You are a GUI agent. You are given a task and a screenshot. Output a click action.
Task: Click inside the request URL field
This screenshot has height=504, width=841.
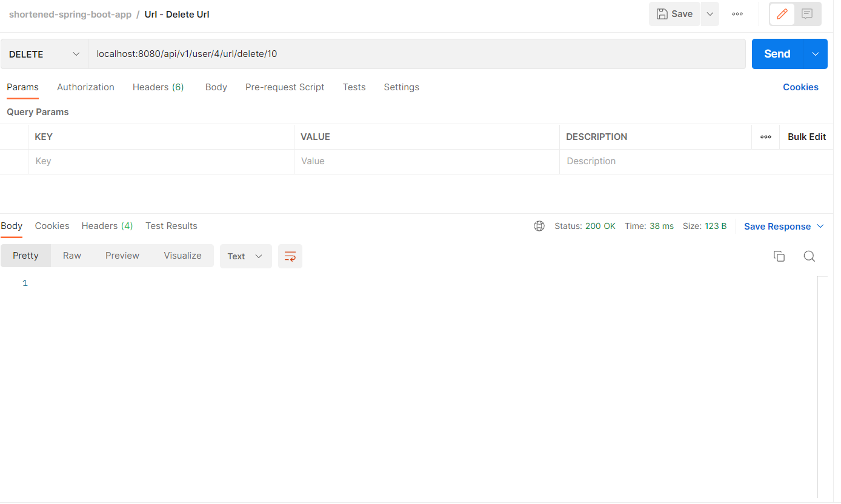[x=364, y=54]
